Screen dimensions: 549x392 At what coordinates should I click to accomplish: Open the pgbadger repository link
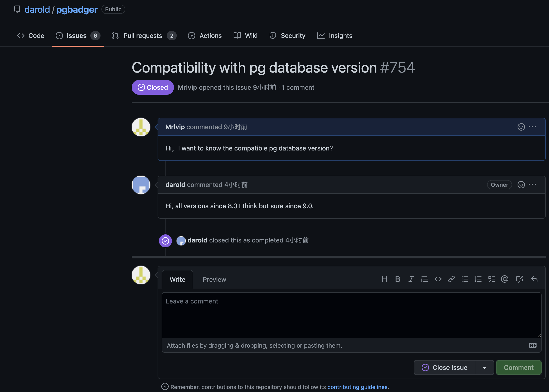click(x=77, y=10)
